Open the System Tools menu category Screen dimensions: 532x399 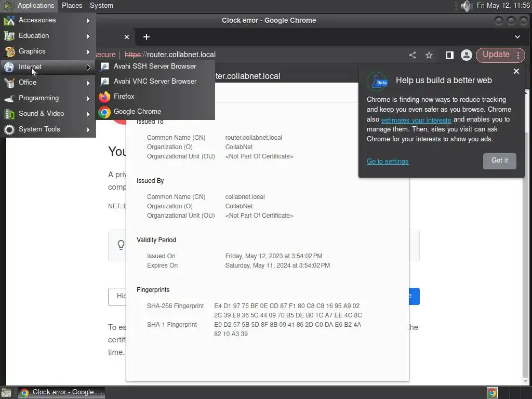tap(48, 129)
